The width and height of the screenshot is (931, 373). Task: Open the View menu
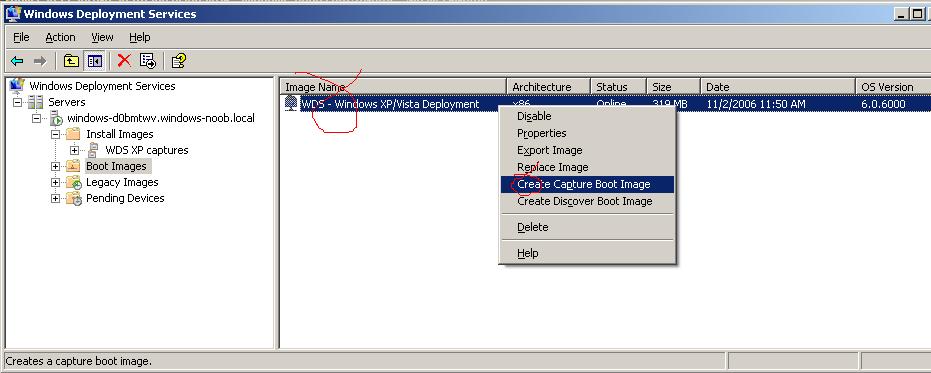(102, 37)
